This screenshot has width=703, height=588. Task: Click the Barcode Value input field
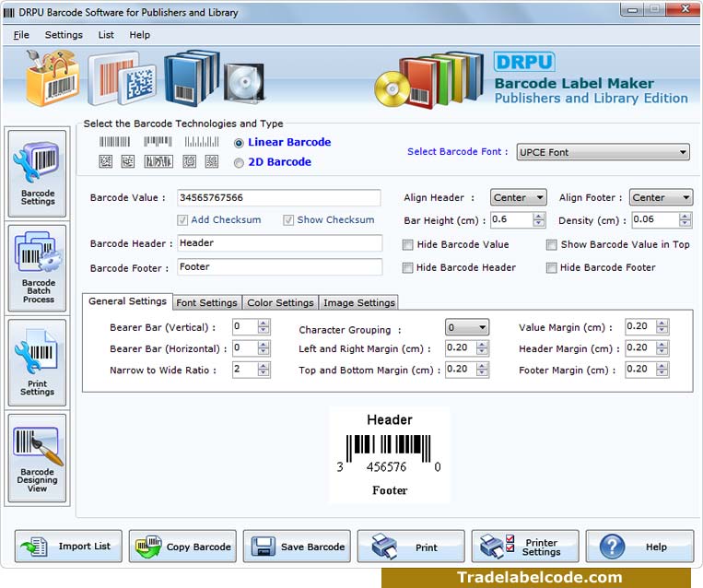pyautogui.click(x=279, y=198)
